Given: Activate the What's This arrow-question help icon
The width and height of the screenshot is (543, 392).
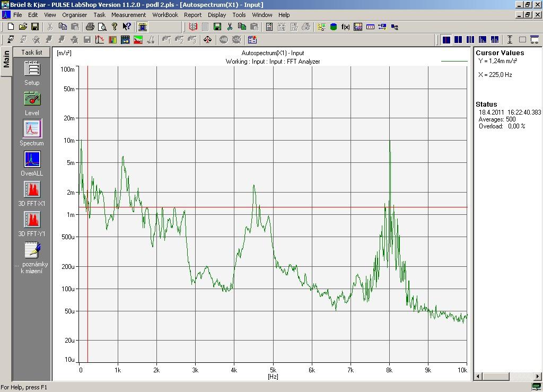Looking at the screenshot, I should 127,27.
